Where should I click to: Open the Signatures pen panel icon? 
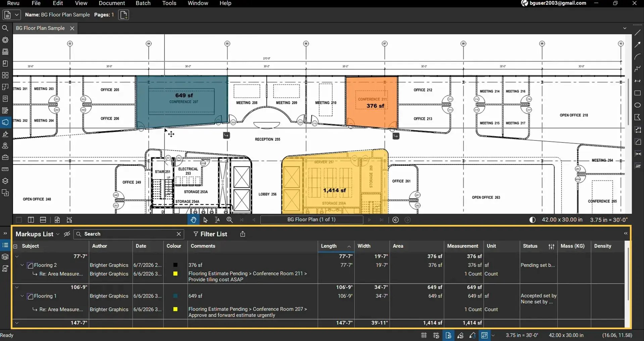pyautogui.click(x=5, y=134)
